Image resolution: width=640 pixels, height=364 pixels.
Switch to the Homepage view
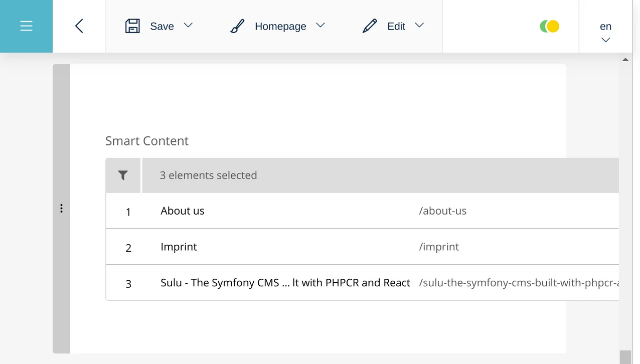coord(280,26)
